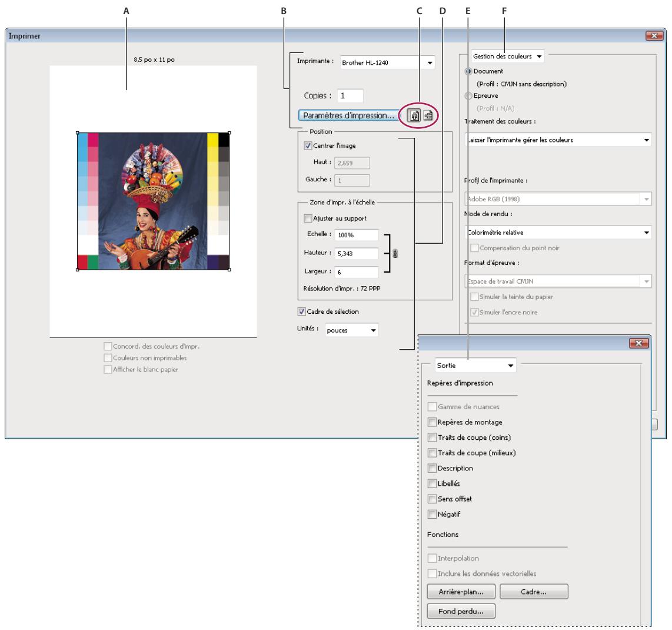Toggle Simuler l'encre noire checkbox
This screenshot has height=630, width=672.
tap(474, 312)
